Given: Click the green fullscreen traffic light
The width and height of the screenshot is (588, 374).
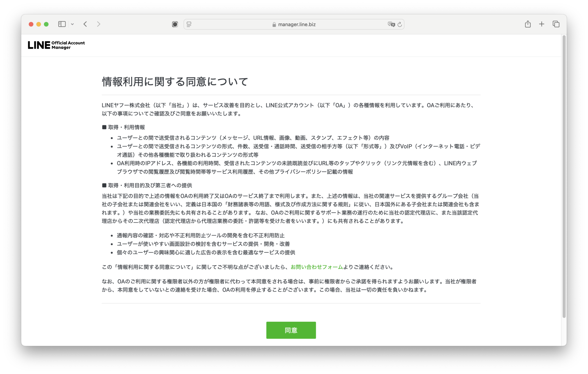Looking at the screenshot, I should click(46, 24).
